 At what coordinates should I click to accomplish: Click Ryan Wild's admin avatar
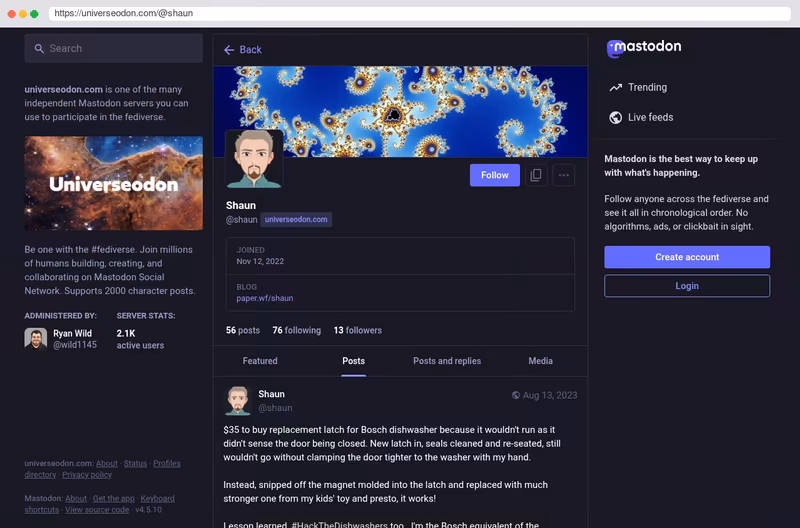point(36,339)
